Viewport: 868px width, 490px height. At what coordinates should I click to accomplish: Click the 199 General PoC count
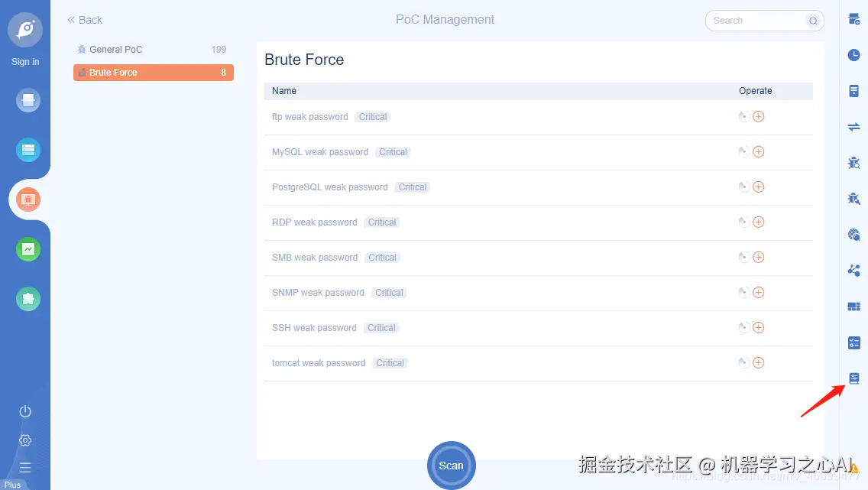point(219,49)
